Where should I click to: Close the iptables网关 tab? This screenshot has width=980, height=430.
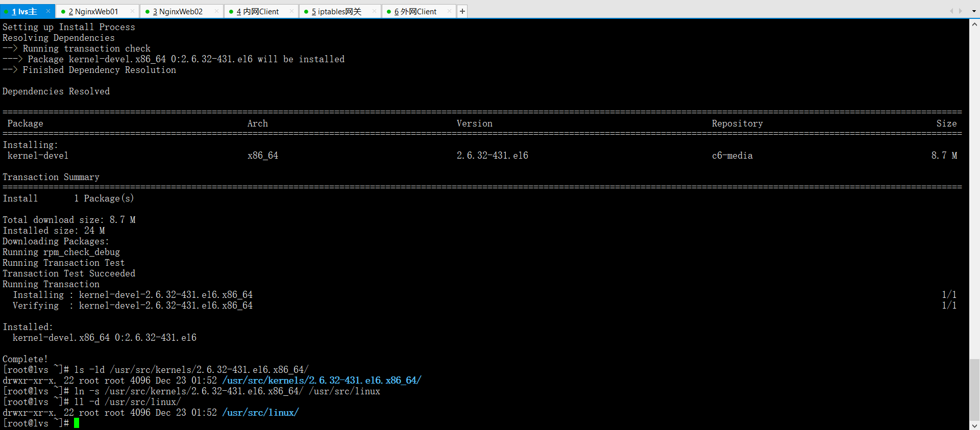point(374,11)
